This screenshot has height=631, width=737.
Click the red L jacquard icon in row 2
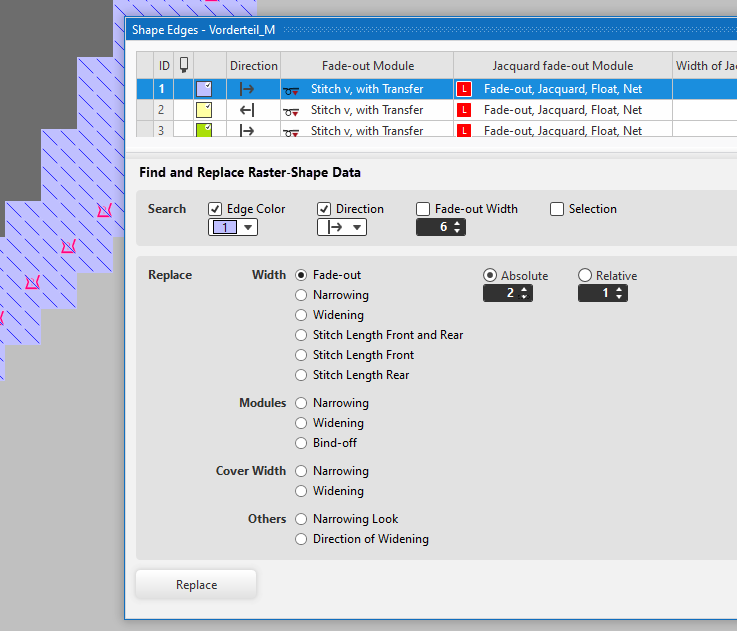464,110
